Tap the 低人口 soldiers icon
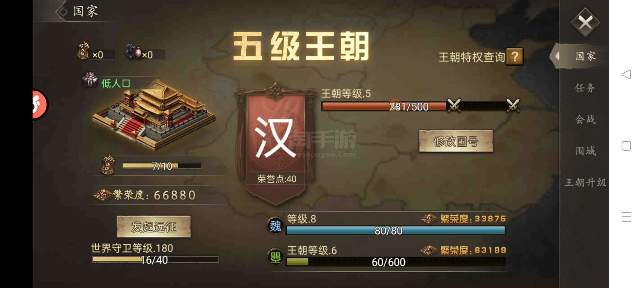Image resolution: width=644 pixels, height=288 pixels. (x=90, y=79)
